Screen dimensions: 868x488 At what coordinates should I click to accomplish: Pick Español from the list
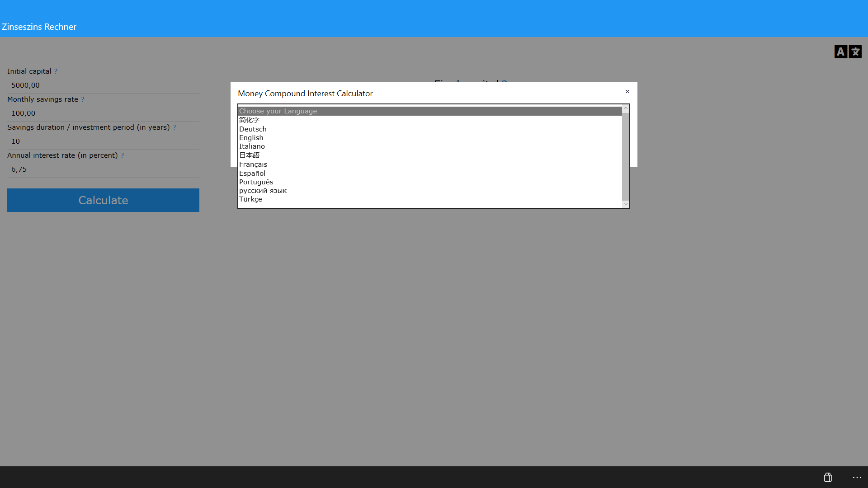pyautogui.click(x=252, y=174)
